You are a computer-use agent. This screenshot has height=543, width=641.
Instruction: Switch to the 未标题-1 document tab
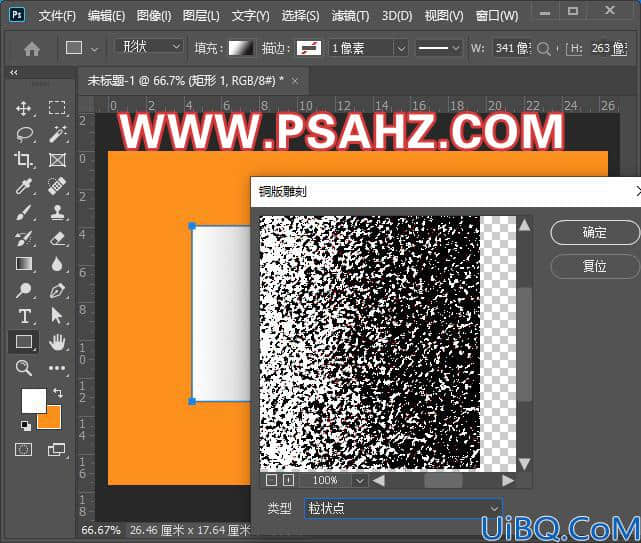pyautogui.click(x=185, y=81)
